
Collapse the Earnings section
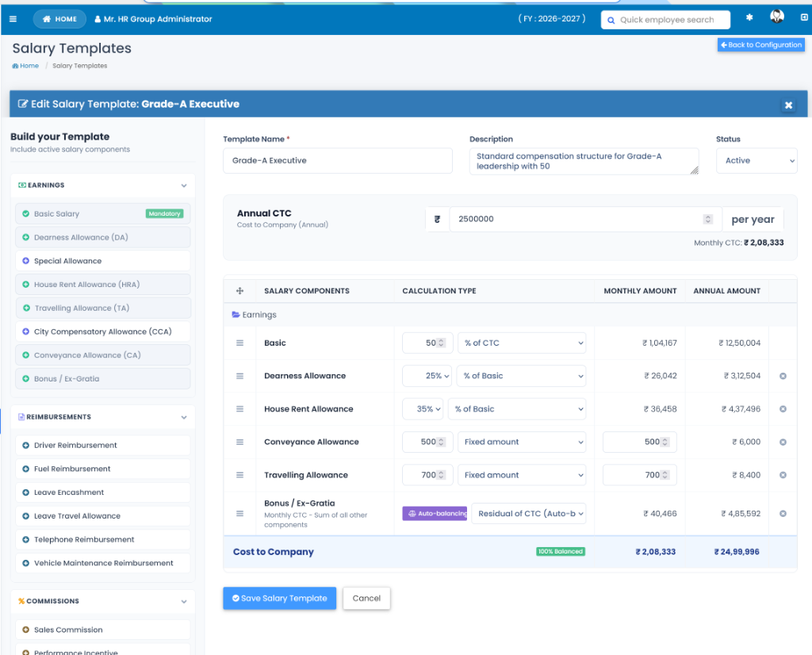tap(184, 186)
